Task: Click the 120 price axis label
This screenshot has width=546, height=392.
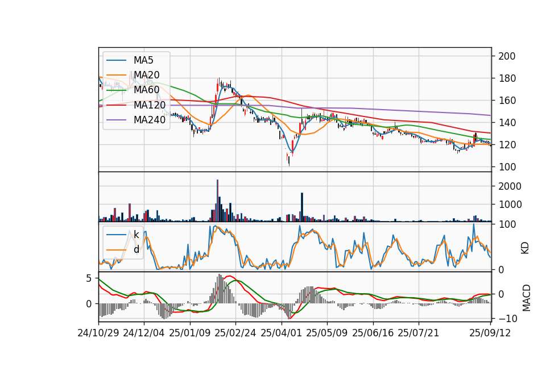Action: click(507, 145)
